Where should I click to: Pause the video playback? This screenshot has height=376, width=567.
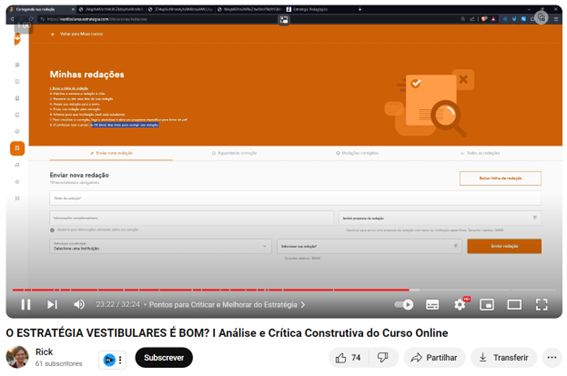coord(26,305)
